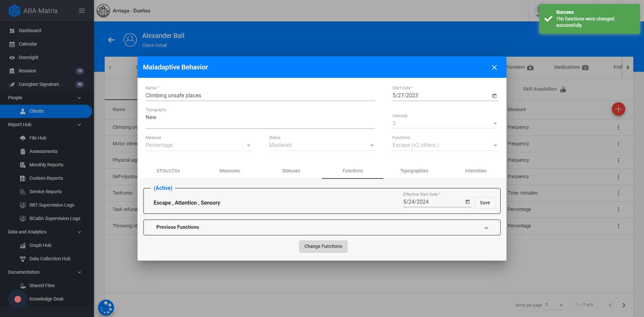The height and width of the screenshot is (317, 644).
Task: Open Effective Start Date calendar picker
Action: point(467,202)
